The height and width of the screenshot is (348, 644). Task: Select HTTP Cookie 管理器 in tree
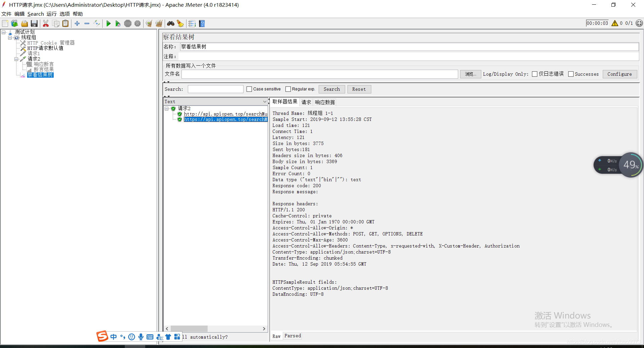tap(51, 43)
